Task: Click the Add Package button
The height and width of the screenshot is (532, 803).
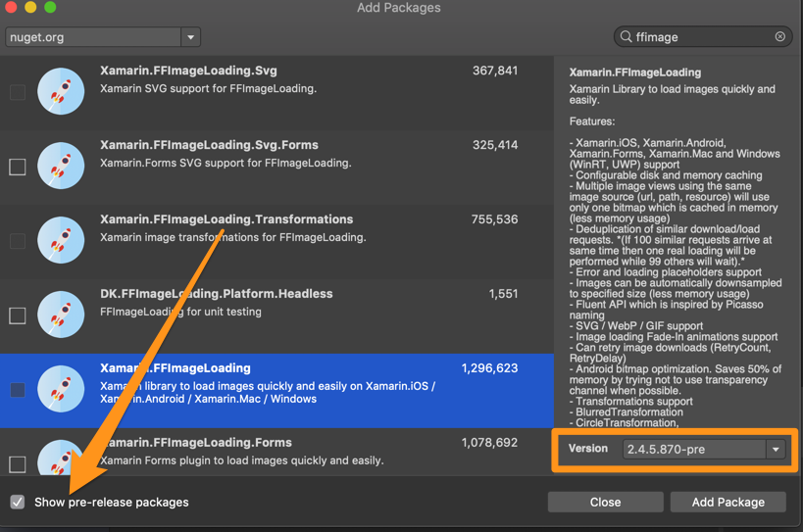Action: pos(728,503)
